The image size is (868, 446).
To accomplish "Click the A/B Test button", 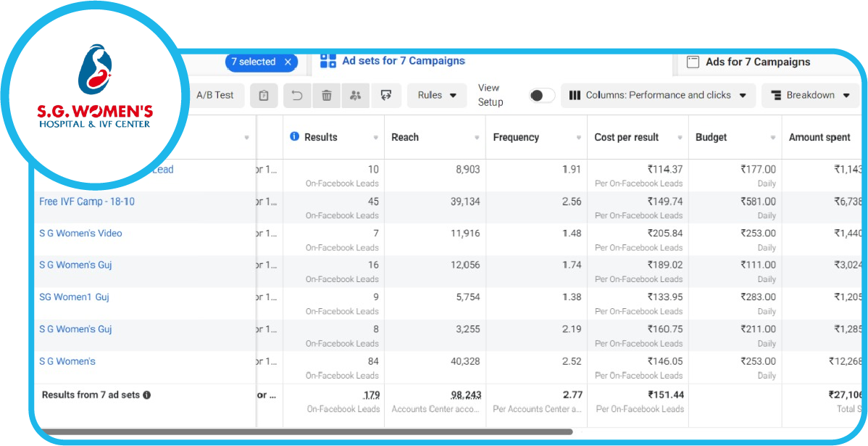I will [215, 95].
